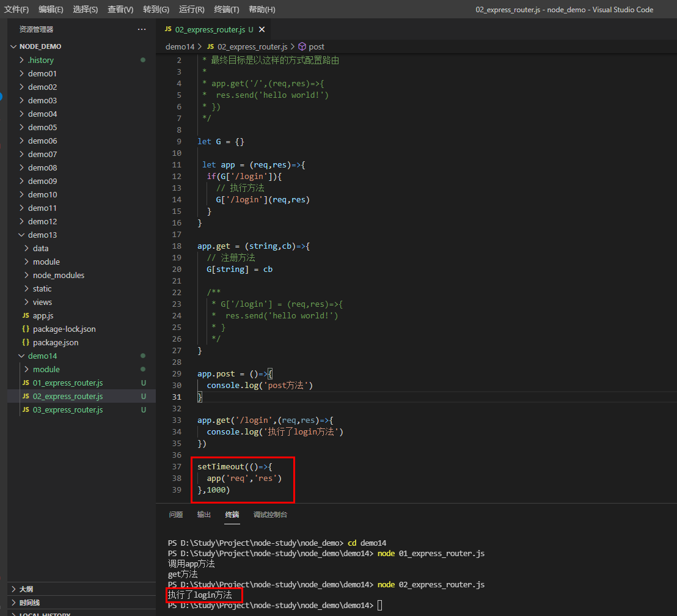The height and width of the screenshot is (616, 677).
Task: Click the setTimeout code on line 37
Action: tap(235, 466)
